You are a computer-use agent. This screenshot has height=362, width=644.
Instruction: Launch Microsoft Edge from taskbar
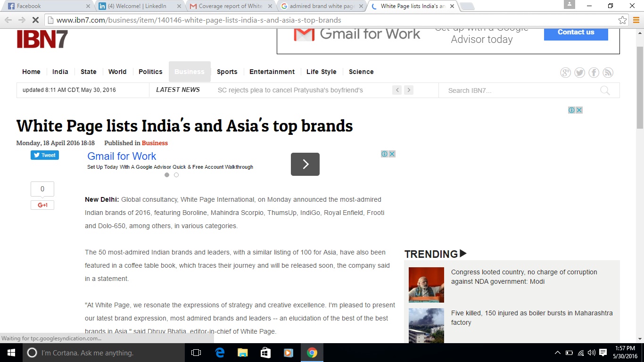219,353
